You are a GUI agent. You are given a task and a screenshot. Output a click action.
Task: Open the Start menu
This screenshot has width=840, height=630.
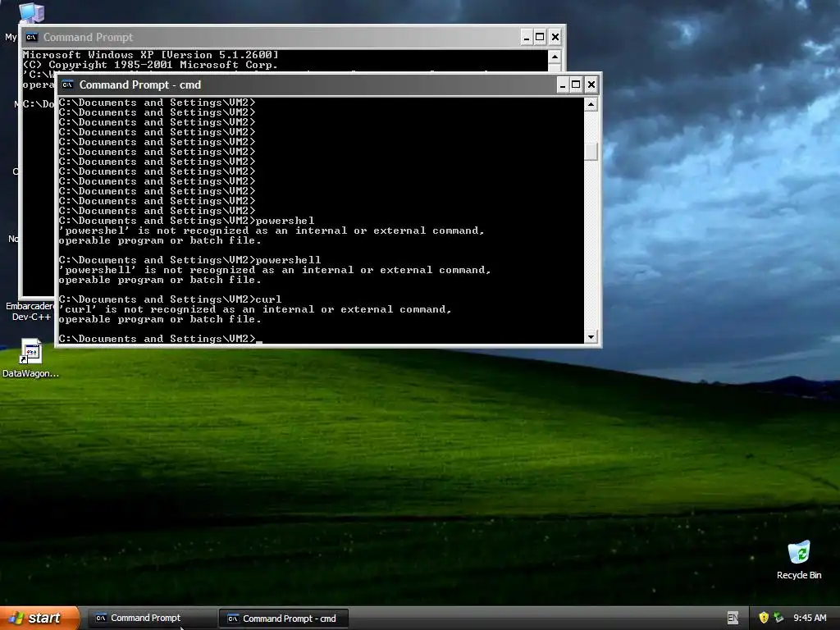point(39,618)
